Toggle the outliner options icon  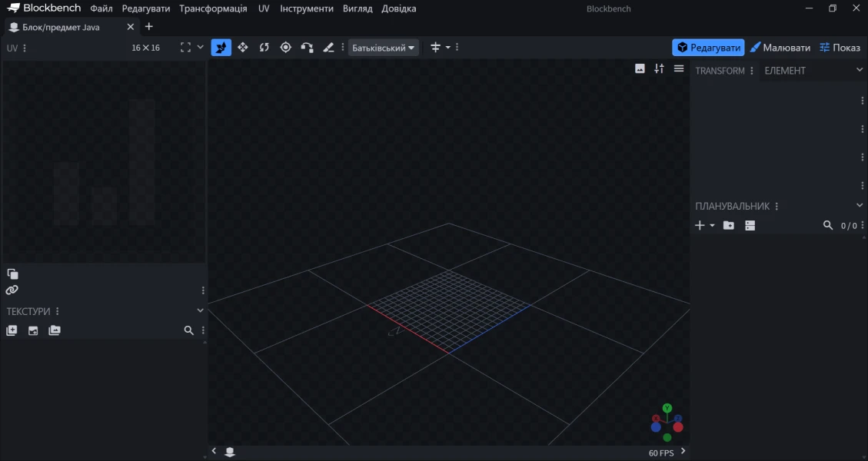(750, 226)
